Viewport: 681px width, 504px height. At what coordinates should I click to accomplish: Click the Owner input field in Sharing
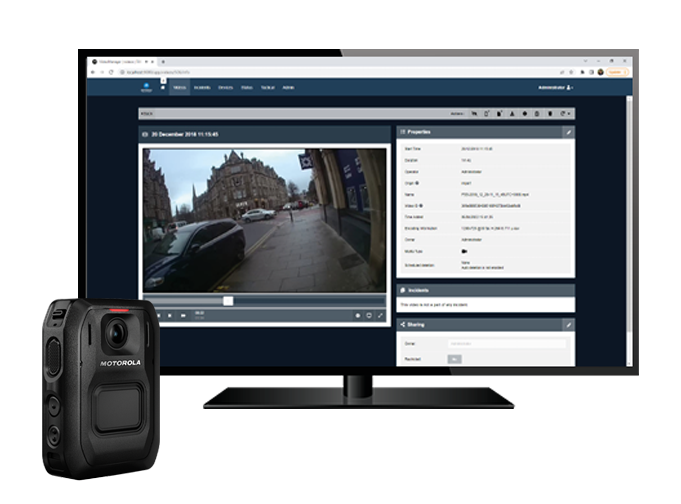[505, 343]
